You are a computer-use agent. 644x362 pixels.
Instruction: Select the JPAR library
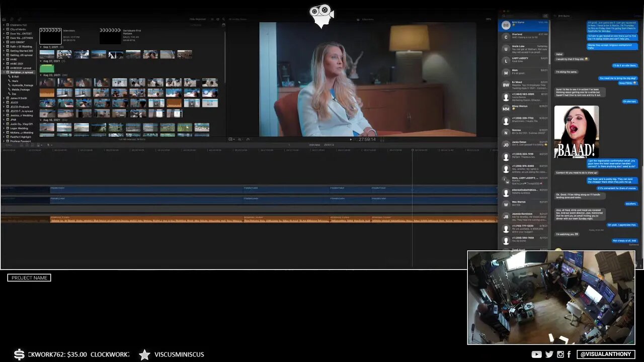[13, 120]
